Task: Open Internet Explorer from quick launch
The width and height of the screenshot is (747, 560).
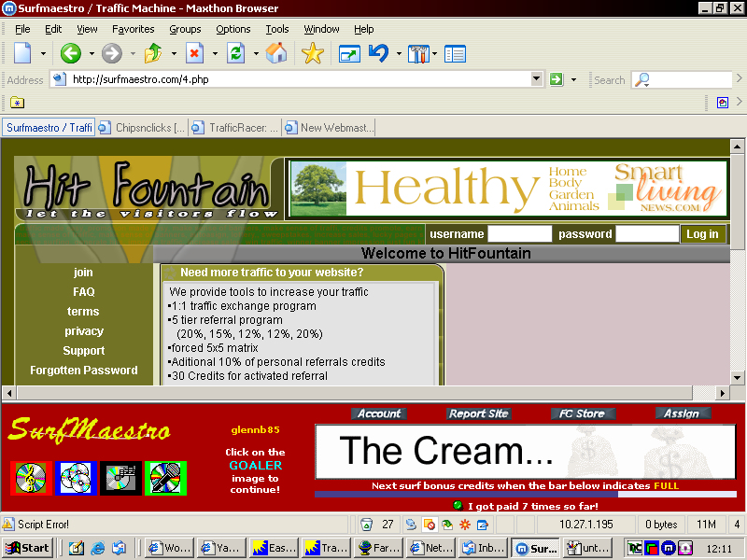Action: click(x=98, y=548)
